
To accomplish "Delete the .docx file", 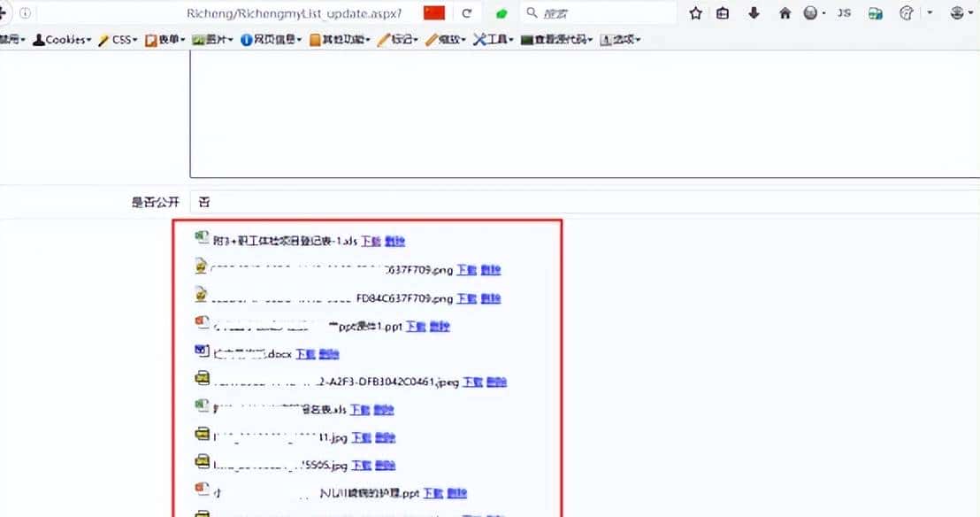I will (329, 354).
